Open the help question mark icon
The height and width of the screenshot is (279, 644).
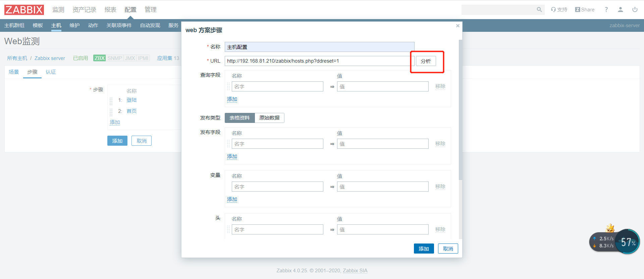606,10
